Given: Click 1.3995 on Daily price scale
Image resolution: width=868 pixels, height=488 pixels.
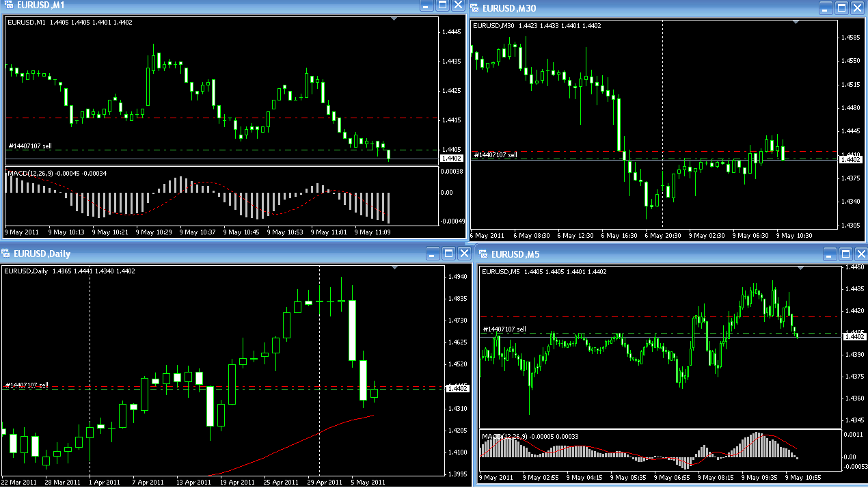Looking at the screenshot, I should click(x=457, y=474).
